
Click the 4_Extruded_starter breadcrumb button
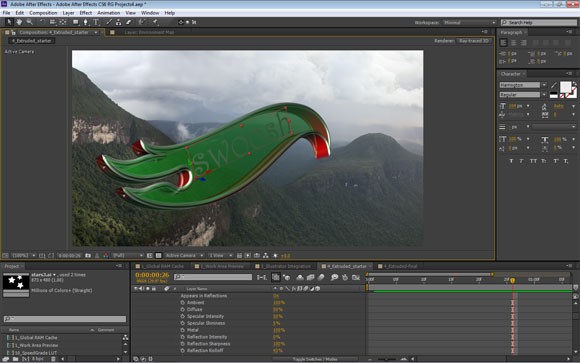pos(32,41)
